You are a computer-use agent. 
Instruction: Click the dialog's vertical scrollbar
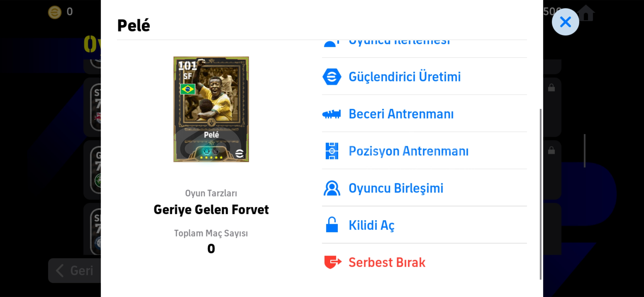pos(541,194)
